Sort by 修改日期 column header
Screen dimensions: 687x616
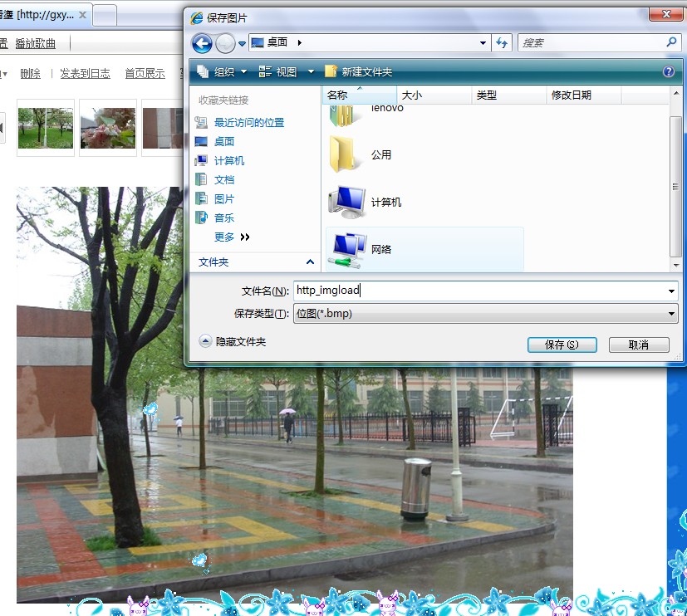click(584, 95)
